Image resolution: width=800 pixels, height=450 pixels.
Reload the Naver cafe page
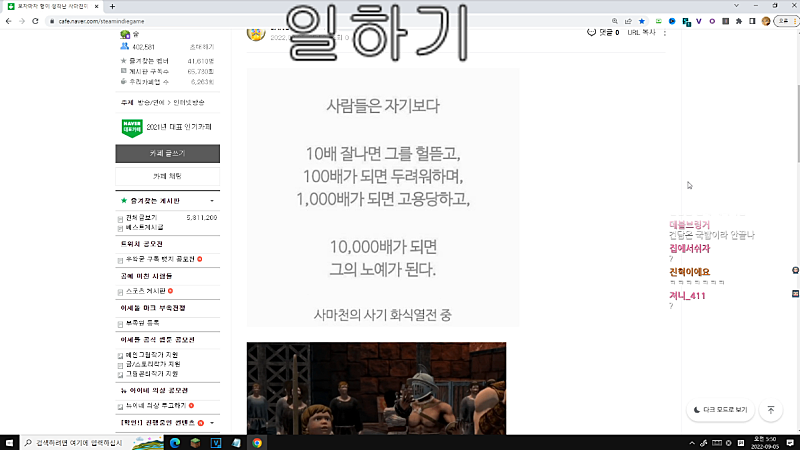coord(35,21)
